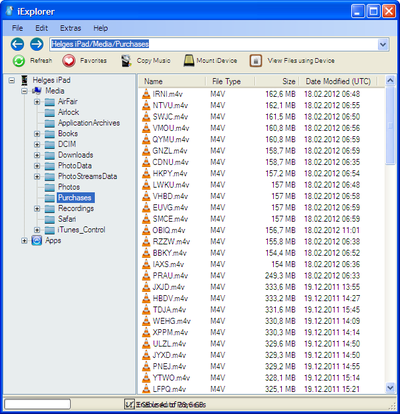Expand the iTunes_Control folder node
Image resolution: width=400 pixels, height=414 pixels.
[37, 230]
